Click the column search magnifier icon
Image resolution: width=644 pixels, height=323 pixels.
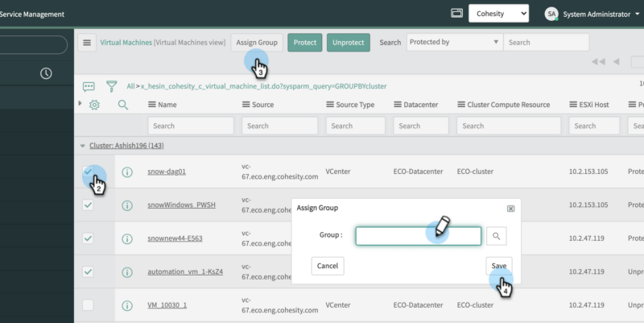coord(123,105)
